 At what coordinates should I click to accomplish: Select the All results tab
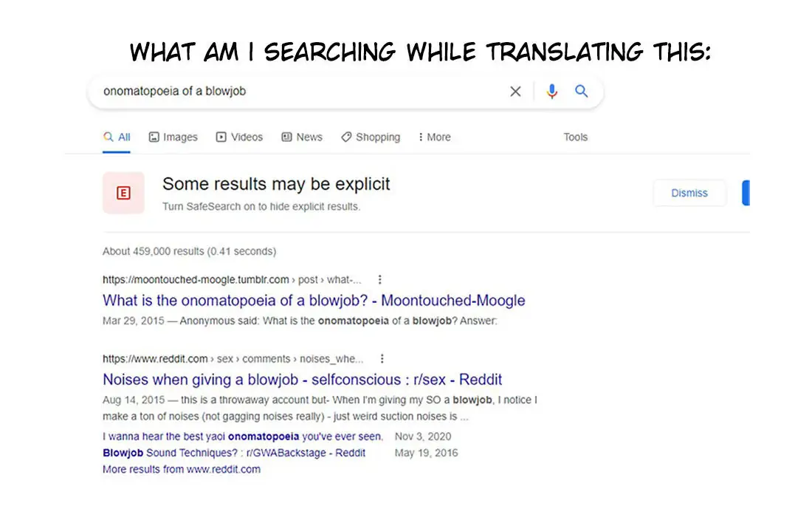(117, 137)
